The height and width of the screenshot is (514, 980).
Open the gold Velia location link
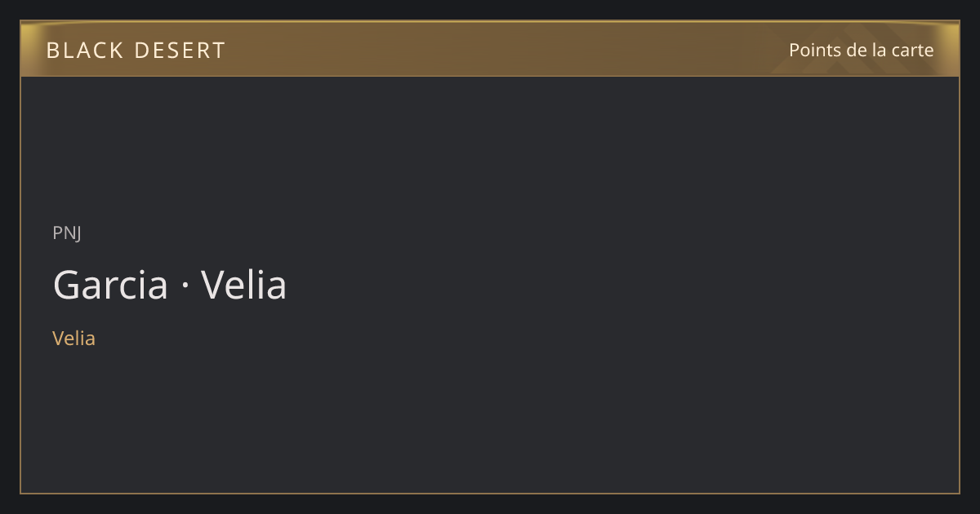coord(73,338)
